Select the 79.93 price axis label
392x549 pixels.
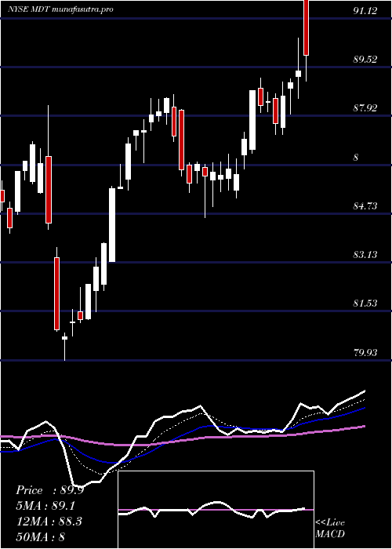(x=365, y=352)
